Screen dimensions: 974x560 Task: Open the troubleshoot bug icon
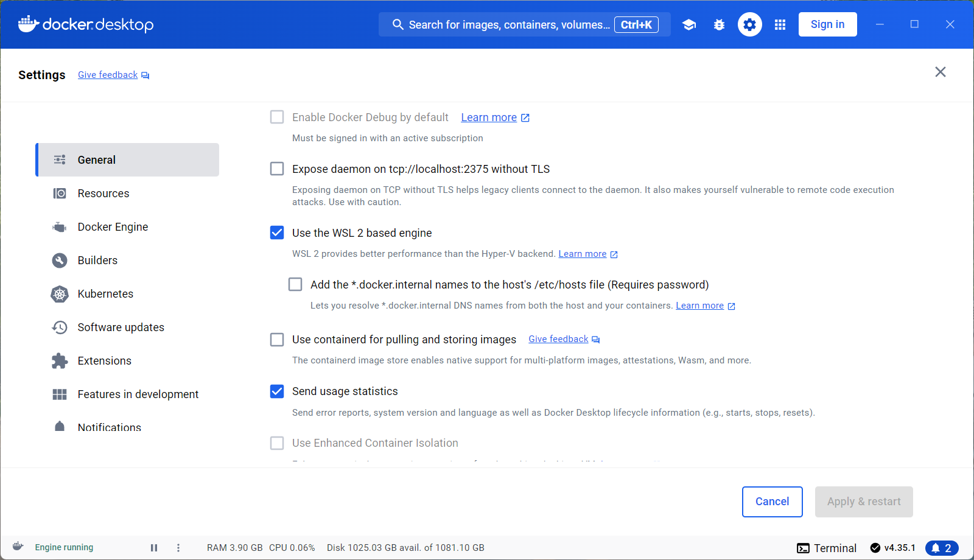pos(720,24)
